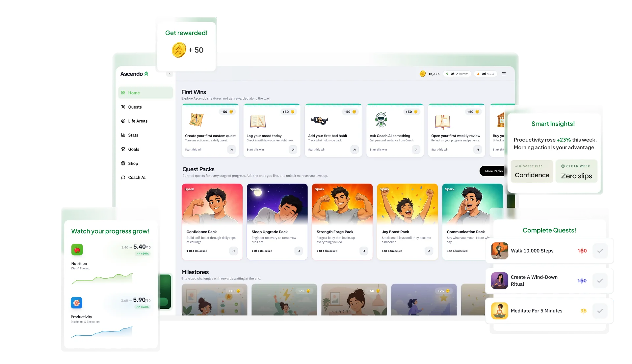The image size is (632, 364).
Task: Open Coach AI in the sidebar
Action: (x=145, y=178)
